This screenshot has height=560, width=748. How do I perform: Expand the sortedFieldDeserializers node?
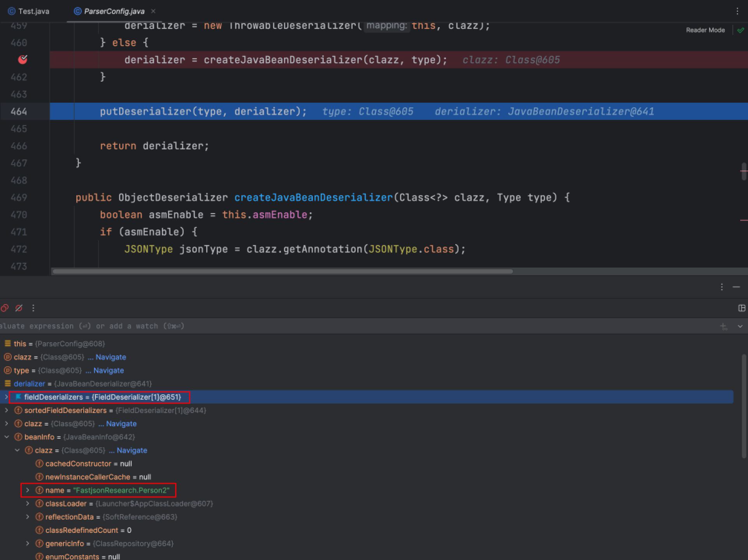click(x=6, y=410)
